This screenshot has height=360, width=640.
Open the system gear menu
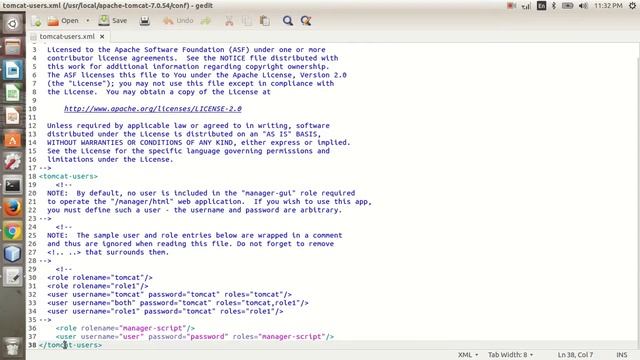(632, 5)
